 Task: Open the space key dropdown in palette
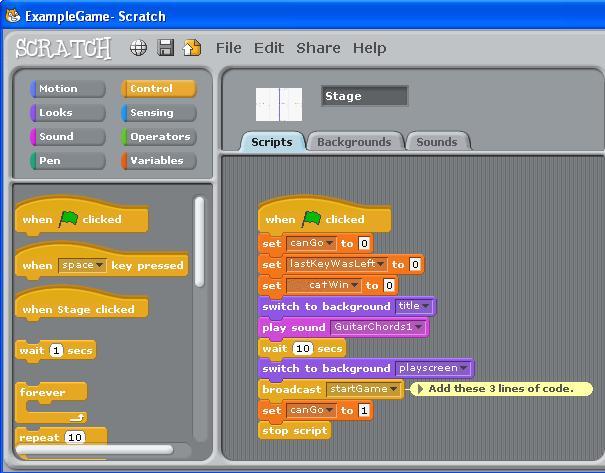pos(82,265)
